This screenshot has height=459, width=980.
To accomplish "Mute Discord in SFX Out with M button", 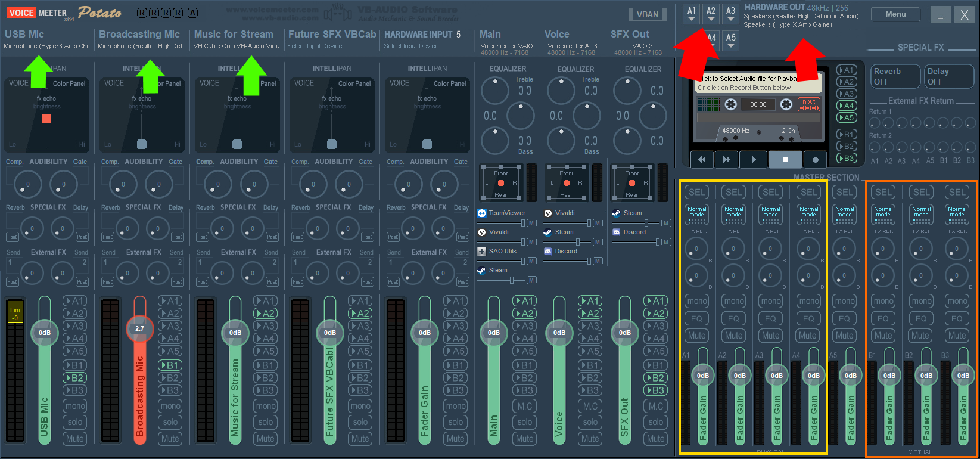I will (666, 242).
